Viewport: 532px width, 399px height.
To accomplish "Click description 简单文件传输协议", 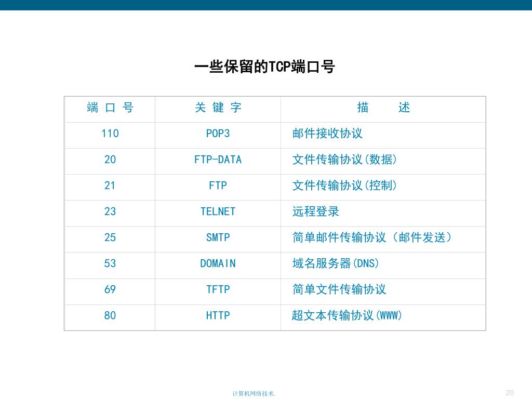I will pyautogui.click(x=339, y=289).
